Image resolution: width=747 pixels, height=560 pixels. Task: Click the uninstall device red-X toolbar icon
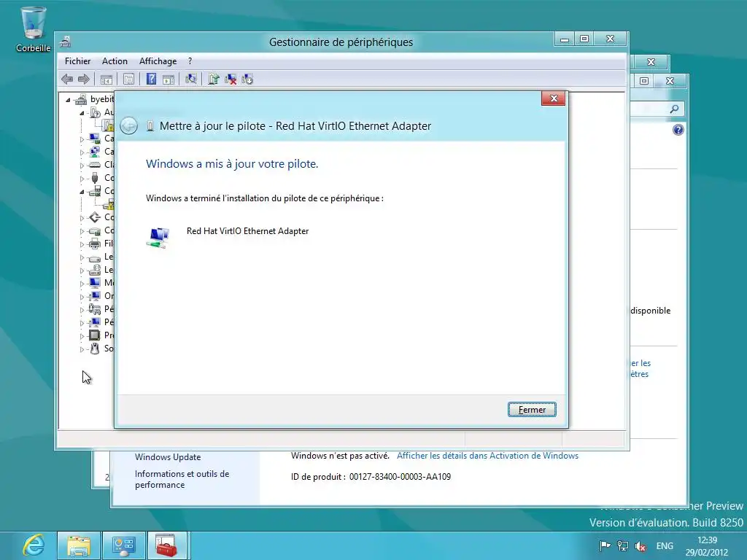click(x=231, y=79)
